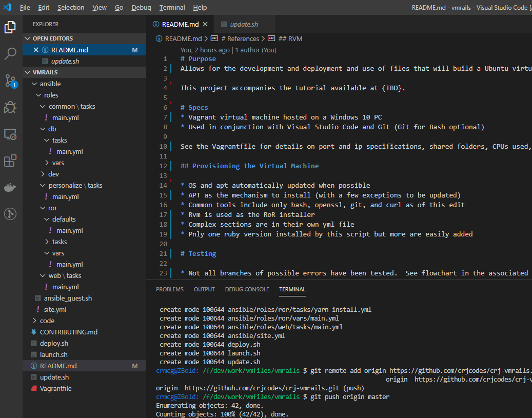Switch to the Debug Console tab

click(x=247, y=289)
